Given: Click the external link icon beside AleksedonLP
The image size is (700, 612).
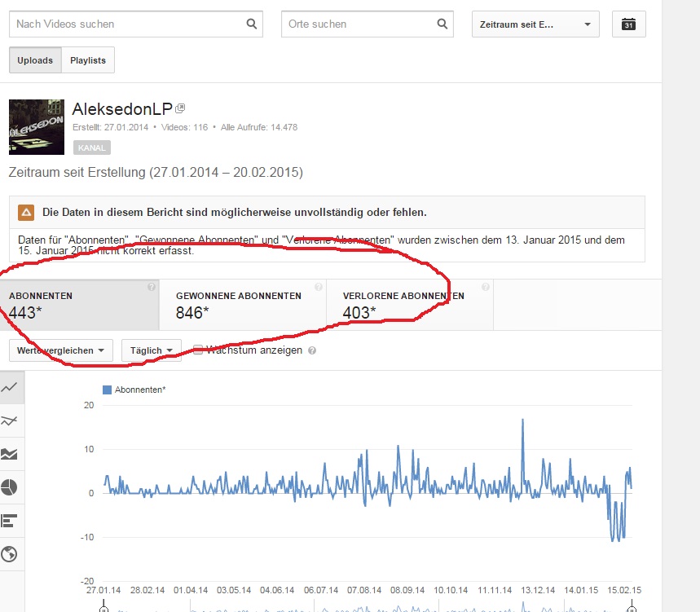Looking at the screenshot, I should point(181,109).
